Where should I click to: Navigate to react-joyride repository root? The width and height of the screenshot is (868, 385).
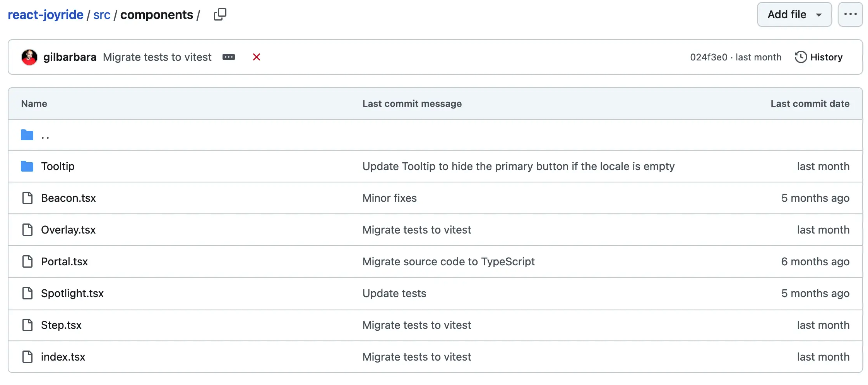click(x=46, y=15)
